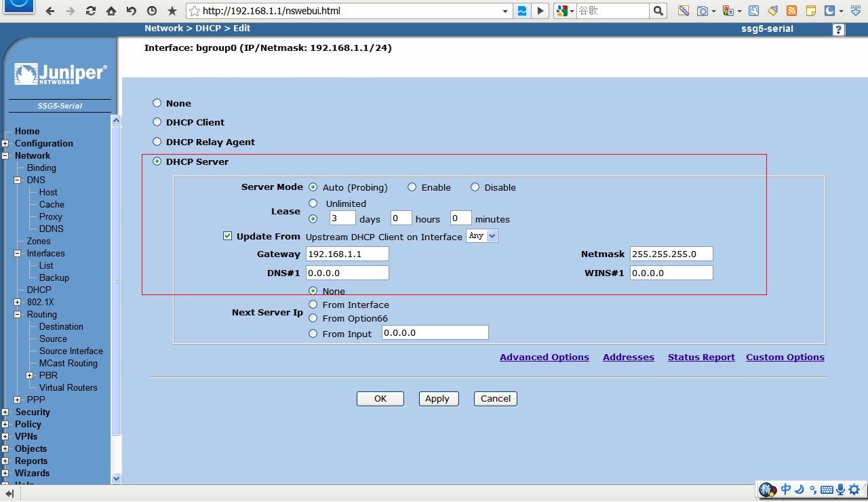Click the bookmark star icon

(172, 11)
